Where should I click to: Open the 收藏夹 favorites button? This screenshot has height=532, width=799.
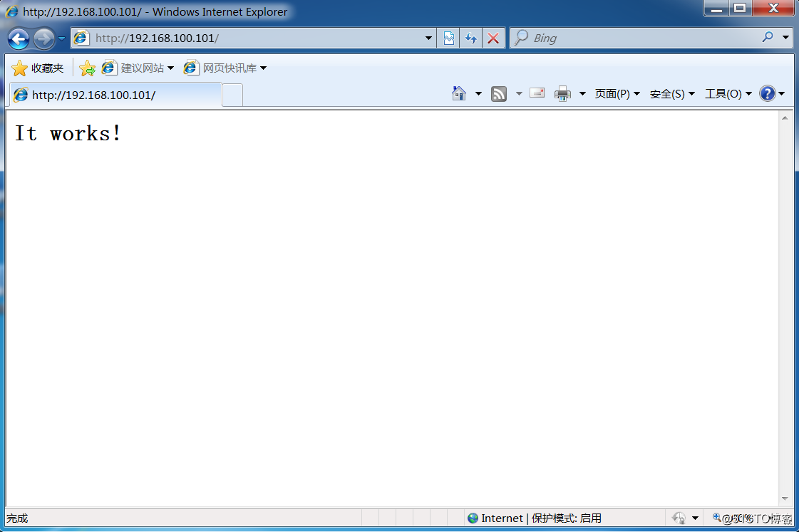(38, 68)
